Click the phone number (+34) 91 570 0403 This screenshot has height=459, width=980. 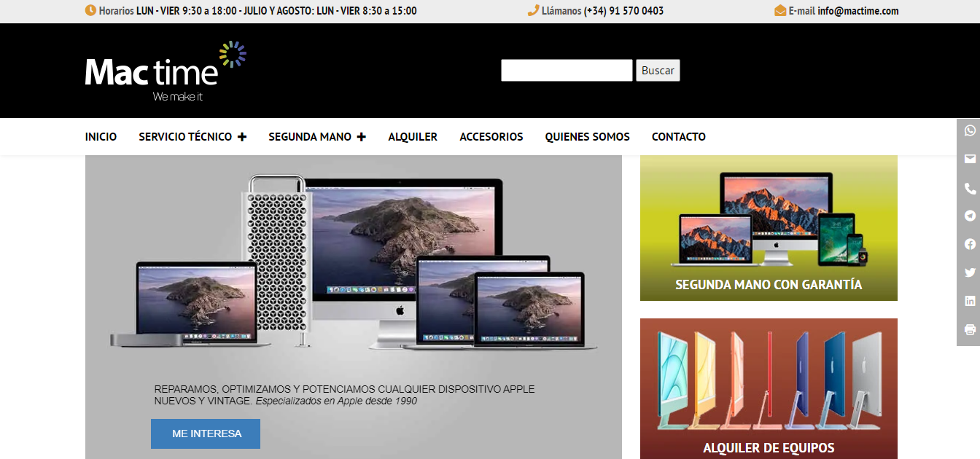pyautogui.click(x=623, y=11)
